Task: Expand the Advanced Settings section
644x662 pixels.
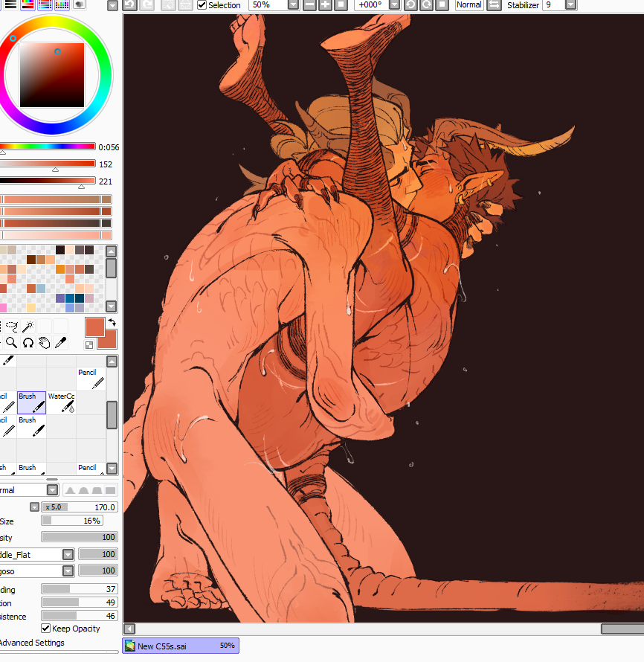Action: point(30,643)
